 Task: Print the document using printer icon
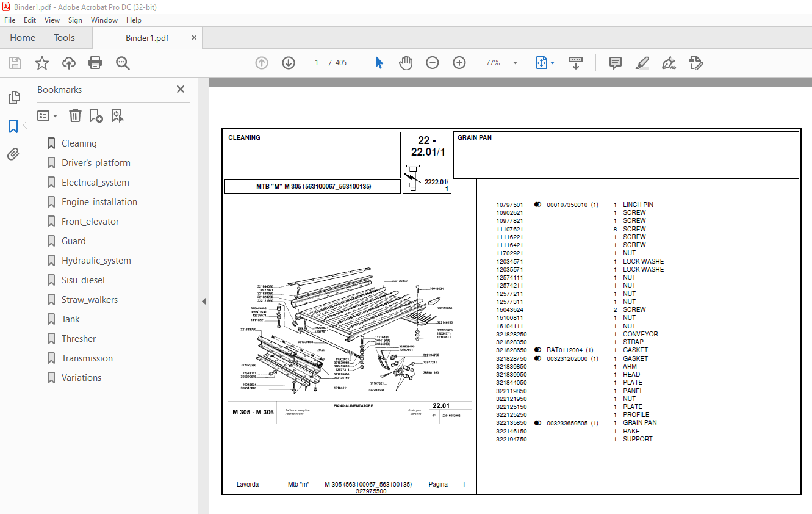[95, 63]
